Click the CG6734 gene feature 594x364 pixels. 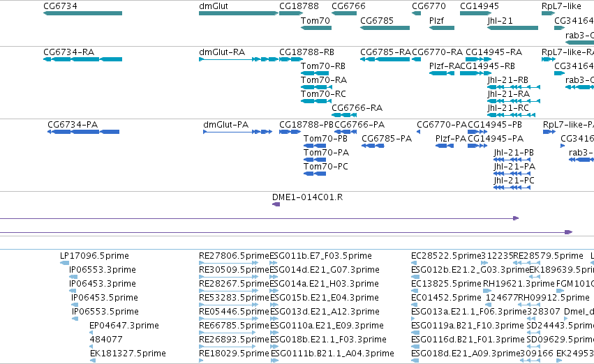tap(82, 13)
